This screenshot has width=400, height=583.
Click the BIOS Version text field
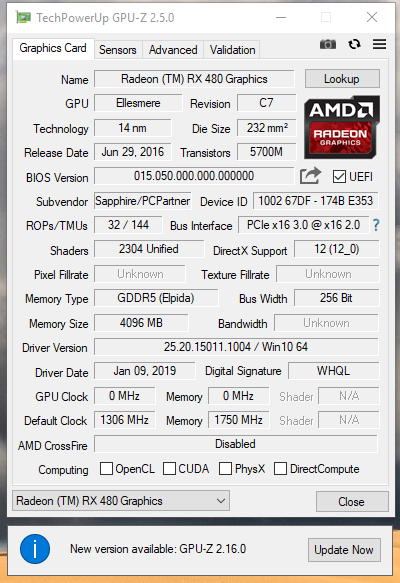pos(194,176)
